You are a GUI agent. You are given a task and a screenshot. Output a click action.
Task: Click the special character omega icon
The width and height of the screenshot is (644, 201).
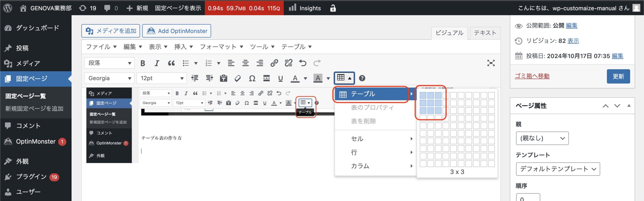point(252,78)
